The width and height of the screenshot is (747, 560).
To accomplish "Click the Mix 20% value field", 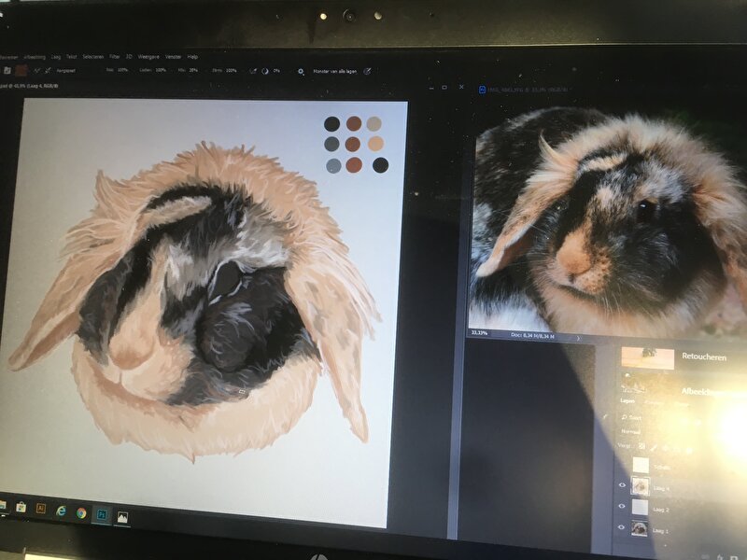I will click(x=193, y=70).
